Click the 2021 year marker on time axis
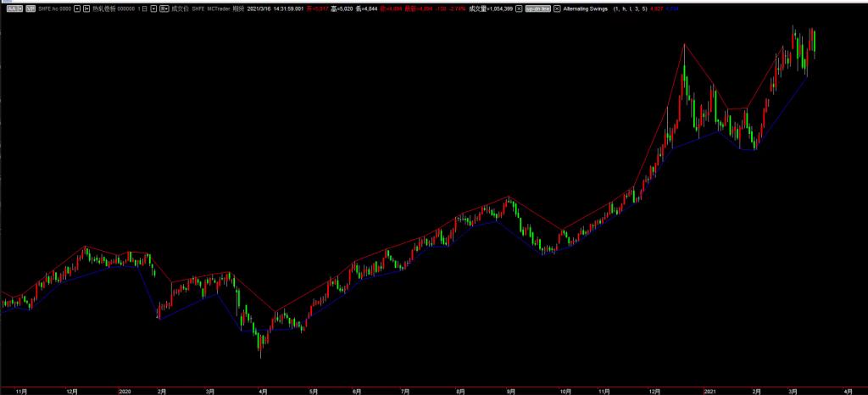868x395 pixels. tap(709, 391)
